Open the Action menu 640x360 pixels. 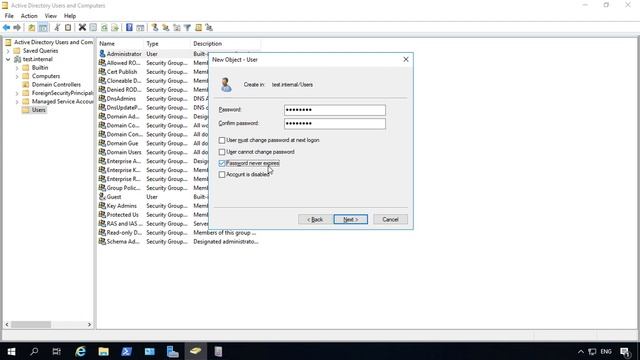point(29,16)
